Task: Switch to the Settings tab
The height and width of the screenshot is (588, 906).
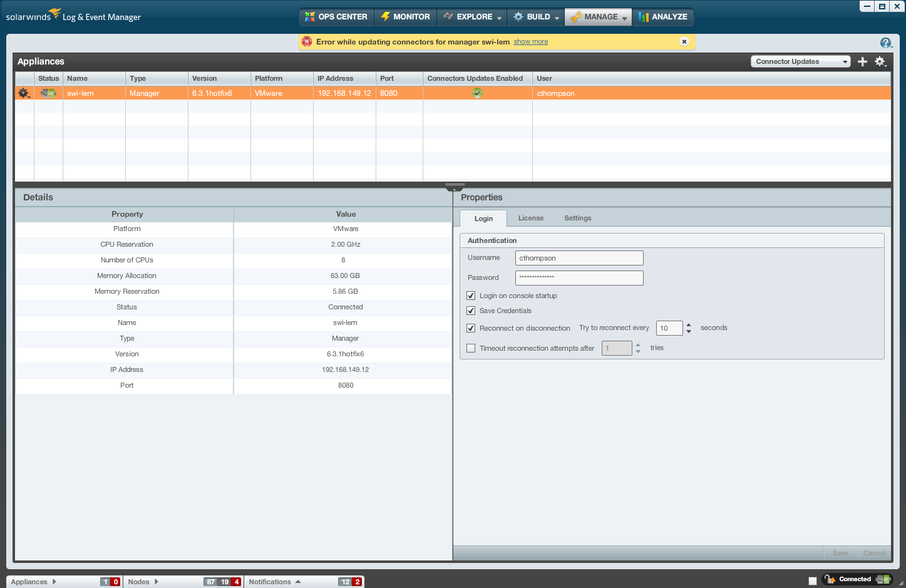Action: coord(578,218)
